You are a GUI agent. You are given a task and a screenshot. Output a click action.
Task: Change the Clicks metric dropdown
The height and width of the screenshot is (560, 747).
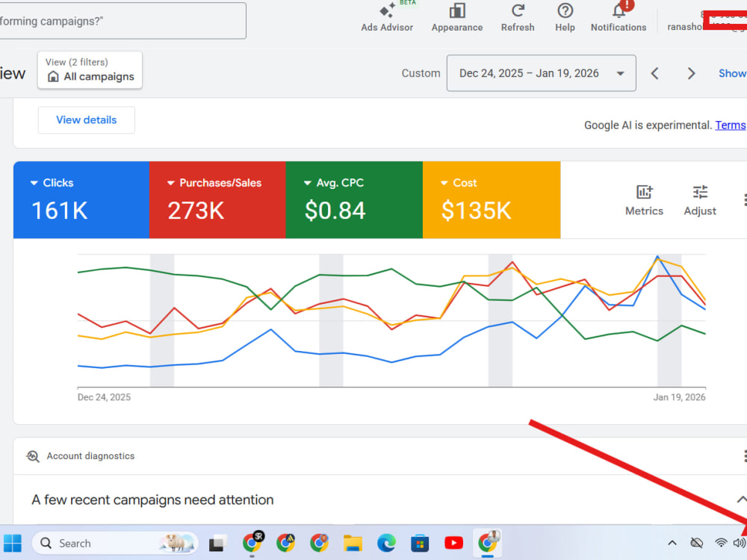pyautogui.click(x=52, y=183)
